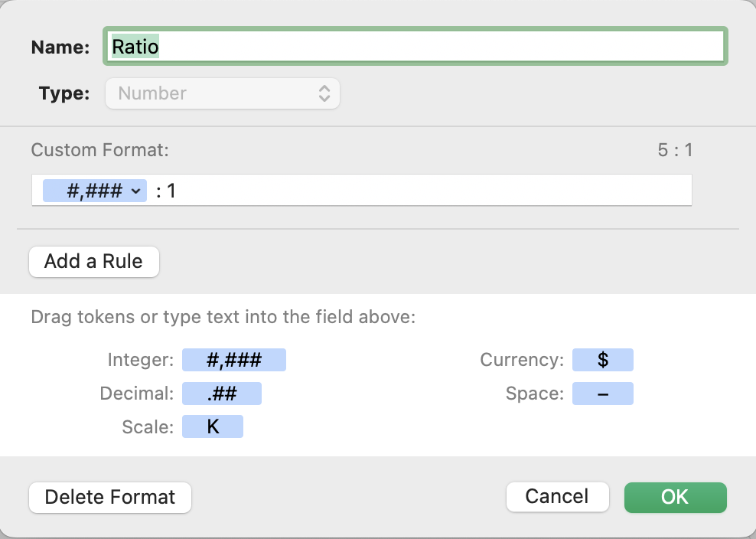Click the 5 : 1 format preview
This screenshot has height=539, width=756.
click(x=675, y=149)
